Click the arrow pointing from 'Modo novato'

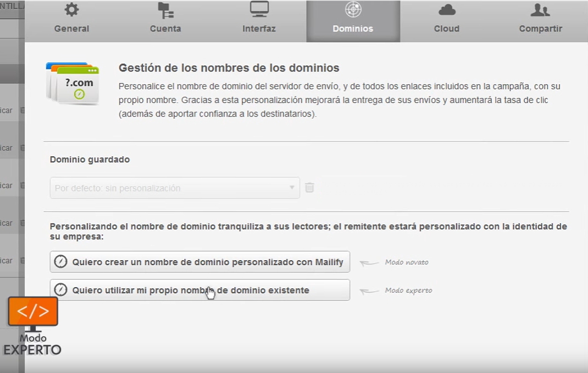pos(369,263)
